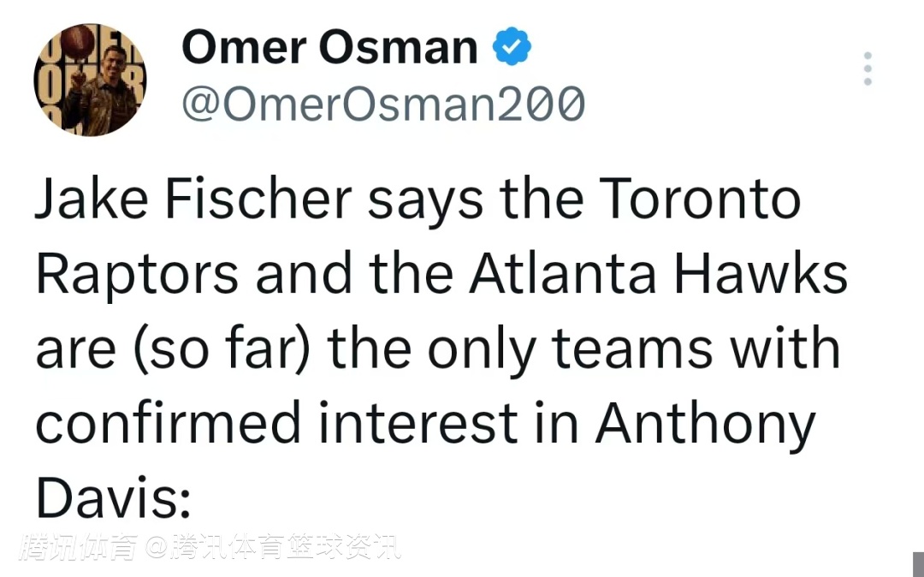This screenshot has height=577, width=924.
Task: Open the @OmerOsman200 handle link
Action: coord(384,104)
